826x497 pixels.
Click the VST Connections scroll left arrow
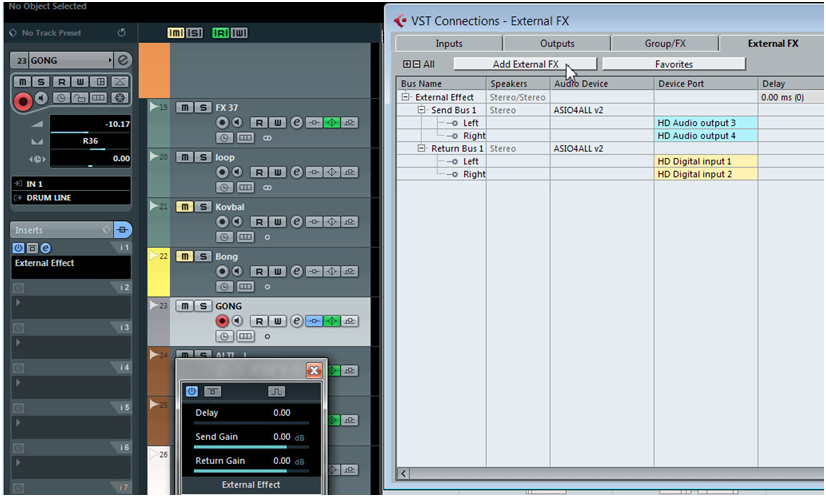click(404, 473)
